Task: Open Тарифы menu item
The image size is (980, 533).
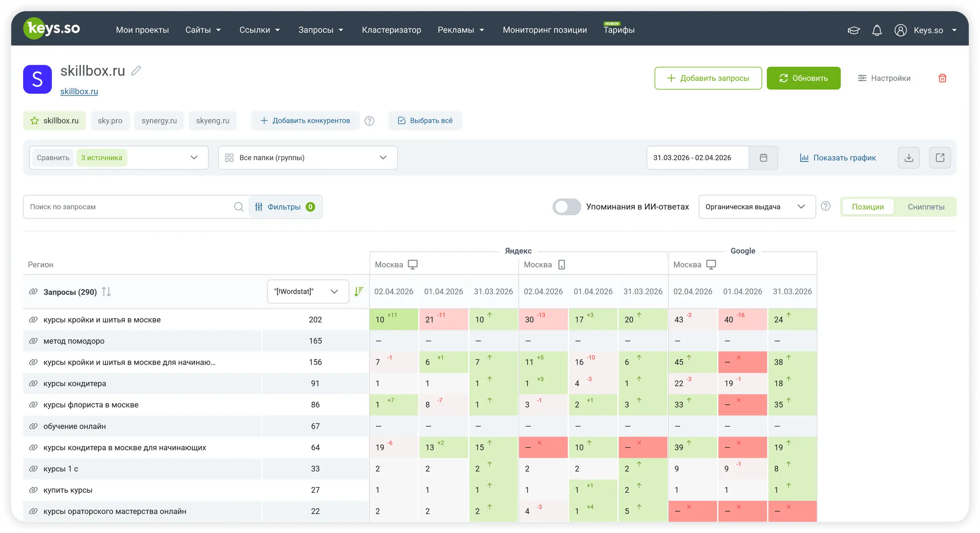Action: [619, 30]
